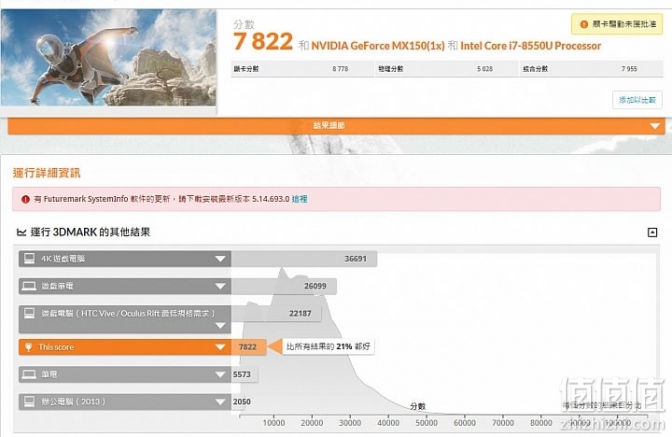Click the HTC Vive / Oculus Rift PC icon
The height and width of the screenshot is (437, 672).
click(x=29, y=313)
